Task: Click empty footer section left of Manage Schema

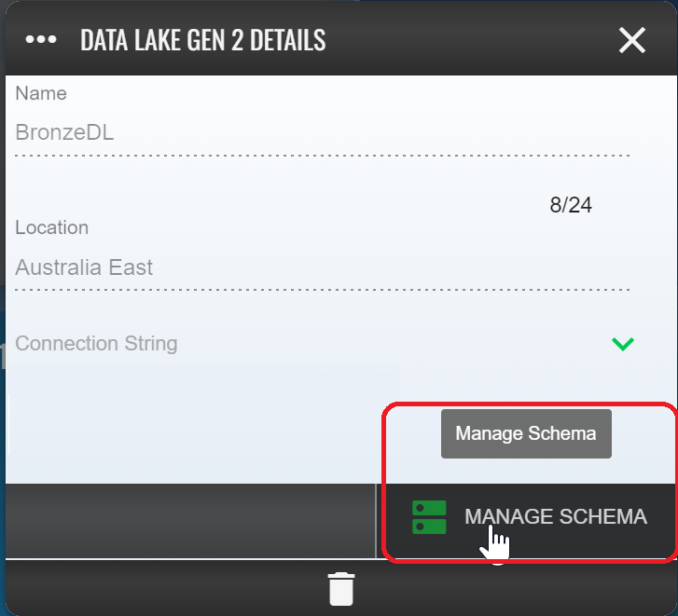Action: 190,521
